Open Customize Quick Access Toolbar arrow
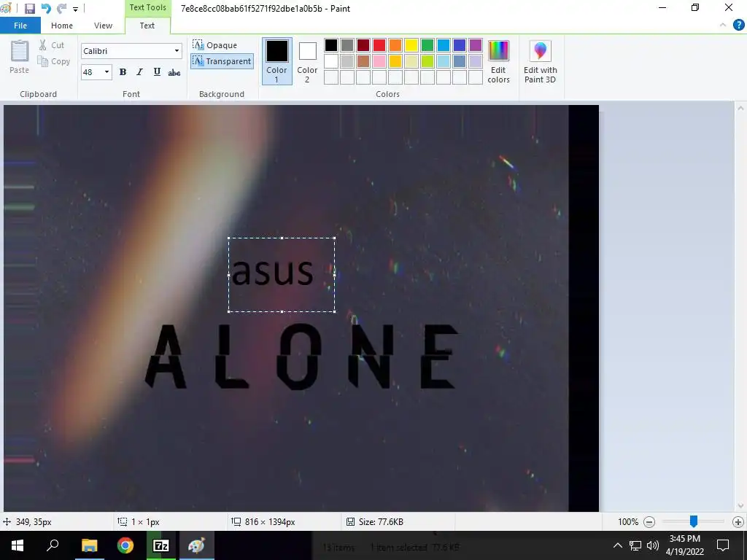The image size is (747, 560). click(75, 9)
